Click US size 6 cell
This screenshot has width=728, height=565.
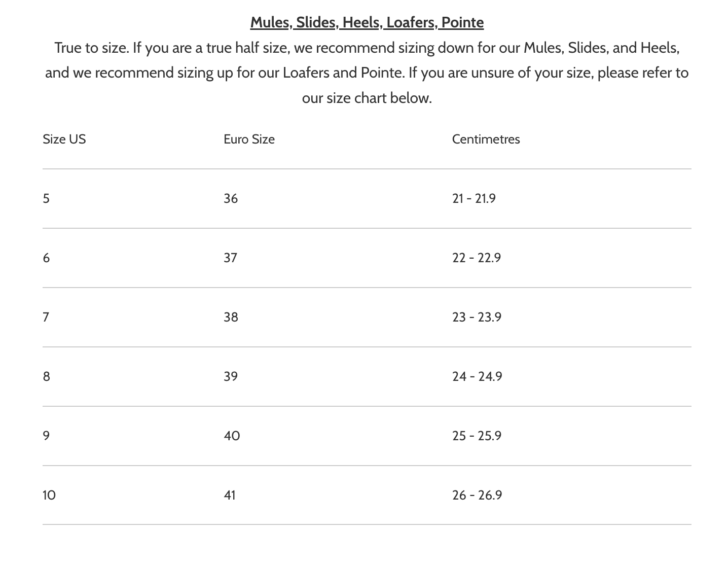(46, 258)
